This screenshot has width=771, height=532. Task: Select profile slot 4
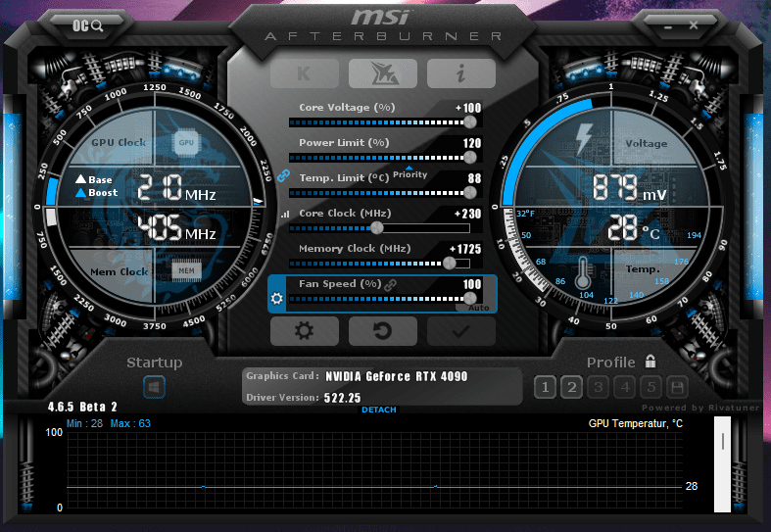coord(624,387)
